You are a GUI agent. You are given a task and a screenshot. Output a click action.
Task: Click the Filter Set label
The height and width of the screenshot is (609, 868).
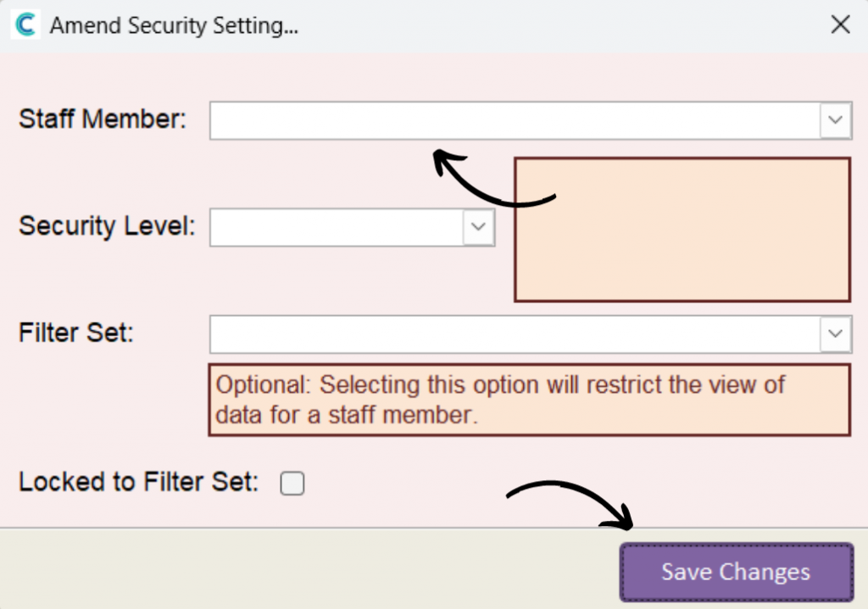[76, 332]
